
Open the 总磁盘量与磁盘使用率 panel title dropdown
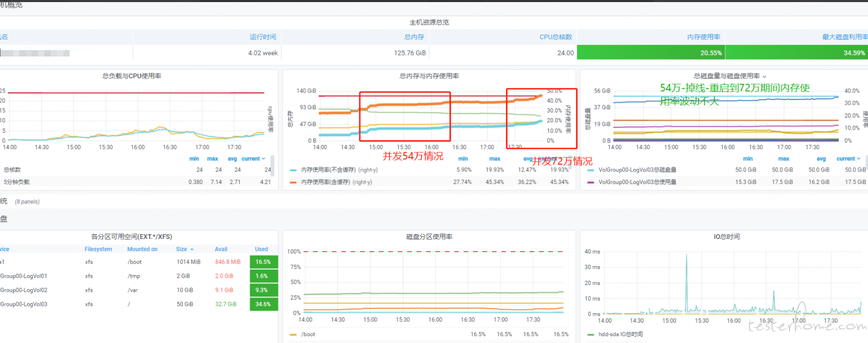[730, 76]
